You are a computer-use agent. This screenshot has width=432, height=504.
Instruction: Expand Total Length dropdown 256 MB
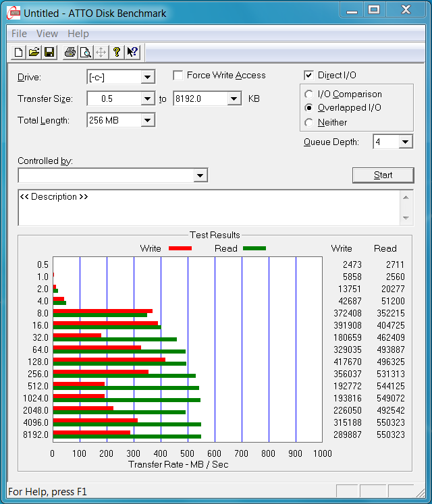pos(147,120)
